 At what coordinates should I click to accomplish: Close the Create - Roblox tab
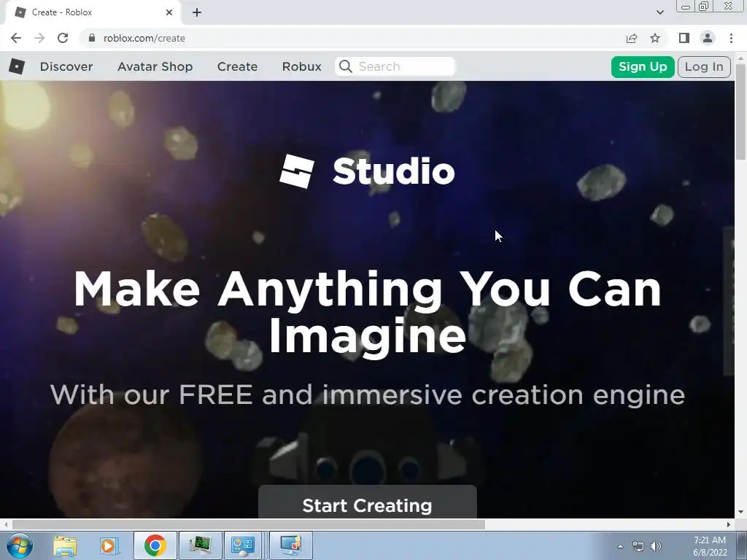tap(169, 12)
